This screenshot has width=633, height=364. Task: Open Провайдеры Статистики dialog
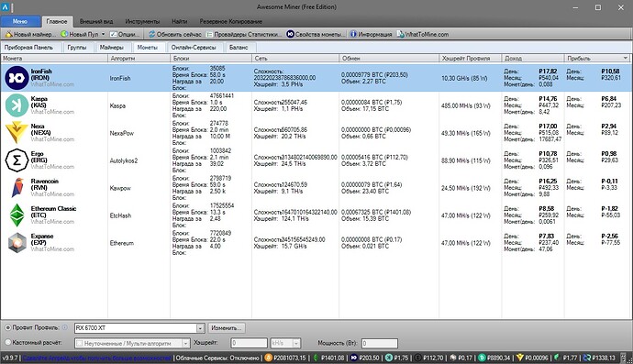click(x=244, y=34)
